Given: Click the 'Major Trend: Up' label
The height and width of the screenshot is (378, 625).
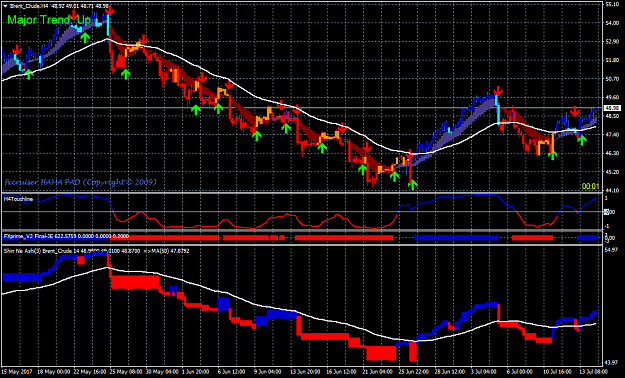Looking at the screenshot, I should (48, 19).
